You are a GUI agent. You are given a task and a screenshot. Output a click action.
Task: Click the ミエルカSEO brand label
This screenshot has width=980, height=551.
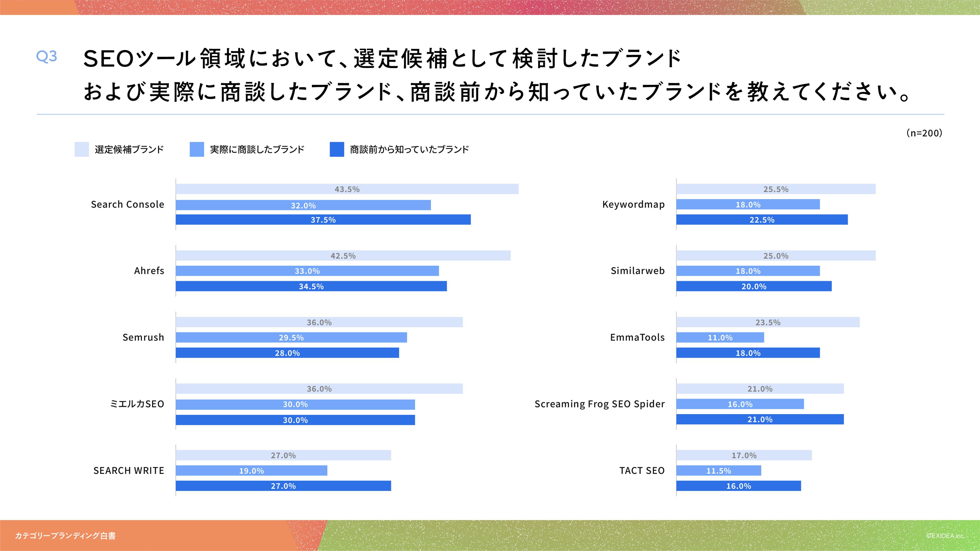(137, 404)
